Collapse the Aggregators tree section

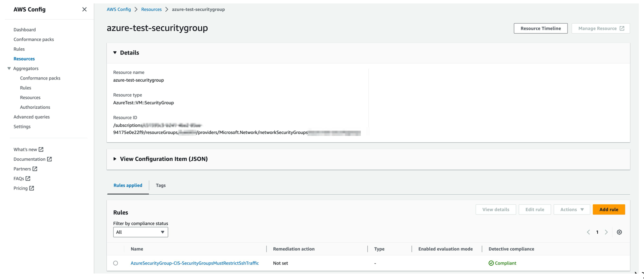(x=9, y=68)
